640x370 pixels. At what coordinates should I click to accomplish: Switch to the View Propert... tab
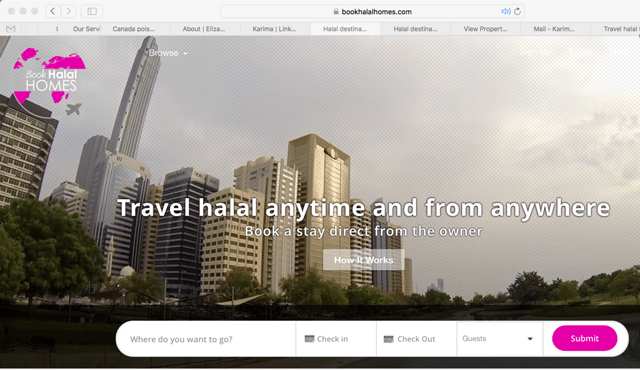[x=485, y=29]
